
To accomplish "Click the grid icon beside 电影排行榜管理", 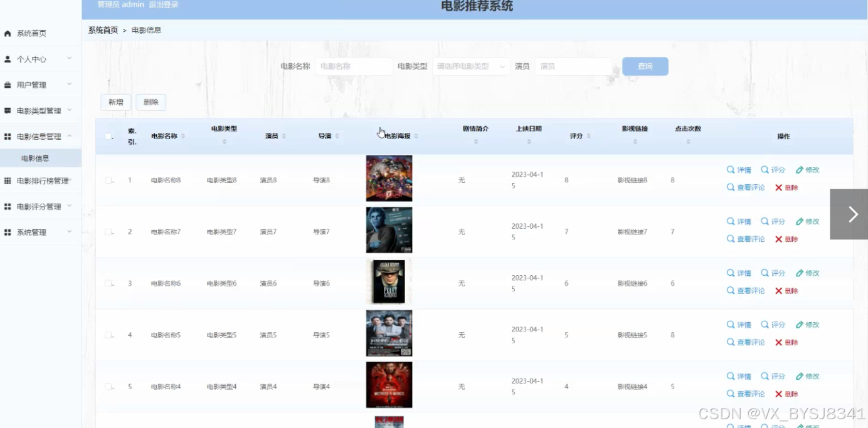I will click(x=8, y=180).
